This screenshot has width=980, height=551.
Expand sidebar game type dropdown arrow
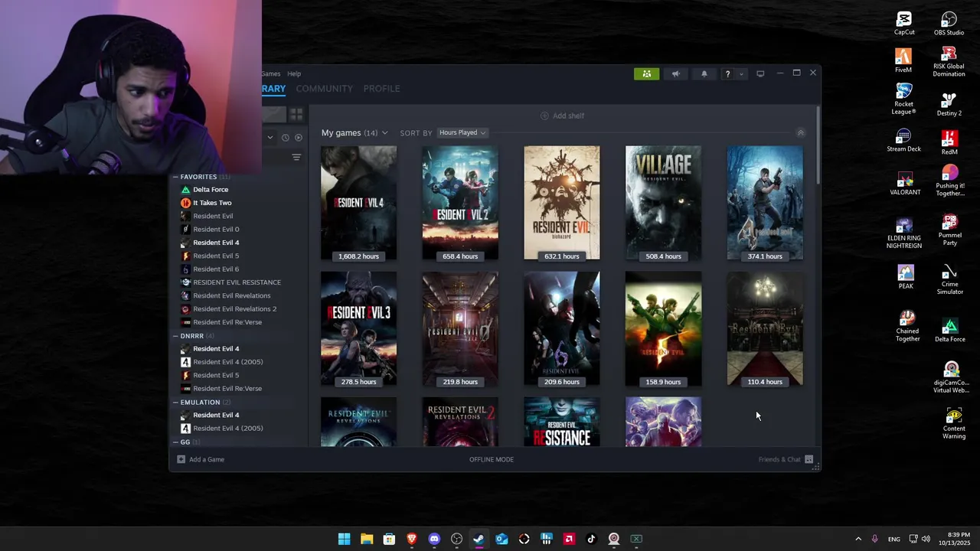pos(269,138)
